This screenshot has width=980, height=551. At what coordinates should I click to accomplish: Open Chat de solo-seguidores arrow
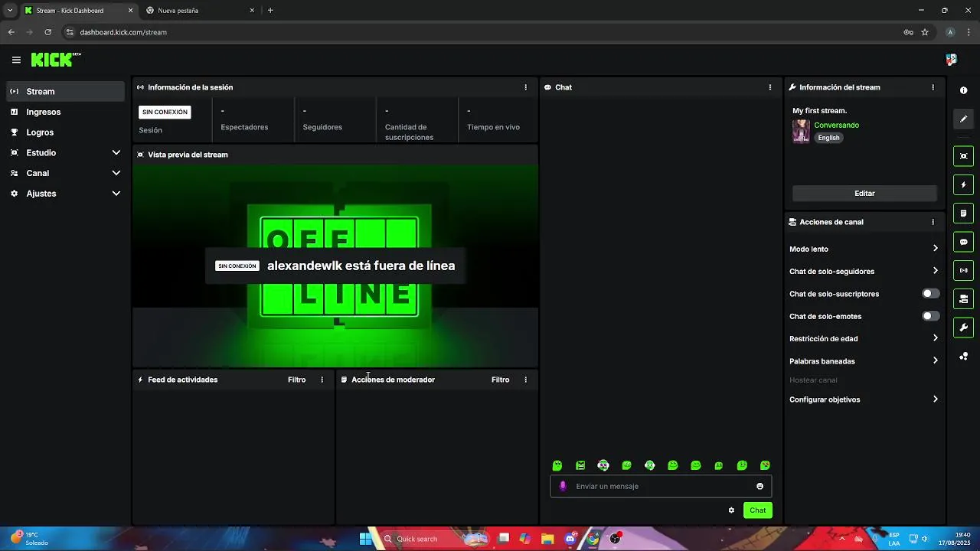point(935,271)
